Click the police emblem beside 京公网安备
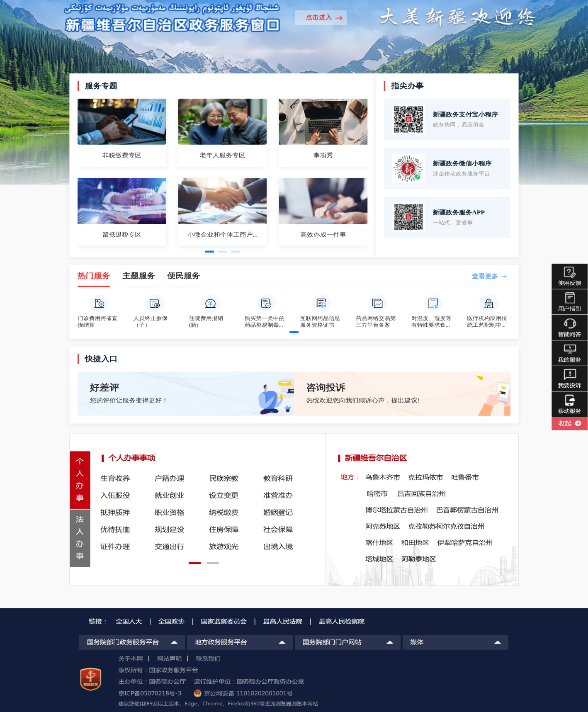This screenshot has width=588, height=712. [x=197, y=693]
